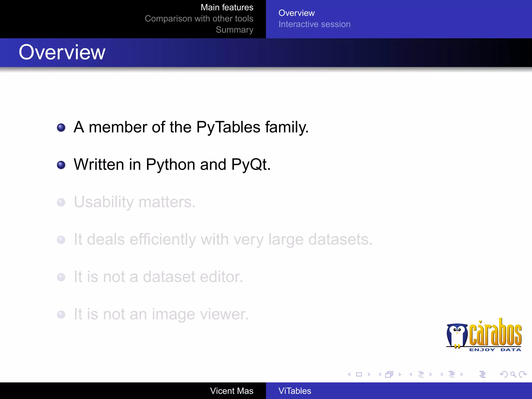The width and height of the screenshot is (532, 399).
Task: Open the Comparison with other tools section
Action: click(x=199, y=19)
